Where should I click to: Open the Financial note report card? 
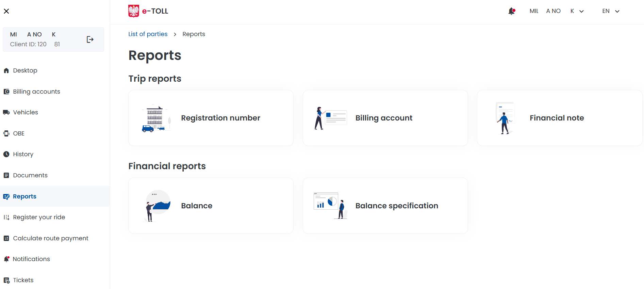[559, 118]
